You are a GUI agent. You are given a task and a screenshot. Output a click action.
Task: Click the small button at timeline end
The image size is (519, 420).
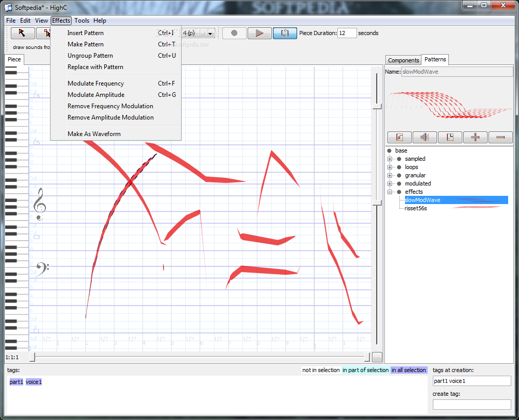(x=377, y=357)
